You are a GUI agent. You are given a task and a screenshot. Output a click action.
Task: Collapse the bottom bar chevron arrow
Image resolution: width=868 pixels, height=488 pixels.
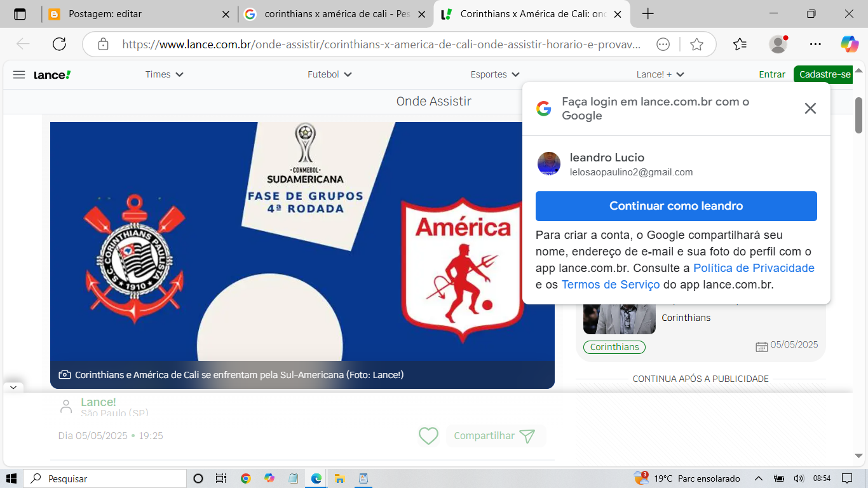pyautogui.click(x=14, y=387)
